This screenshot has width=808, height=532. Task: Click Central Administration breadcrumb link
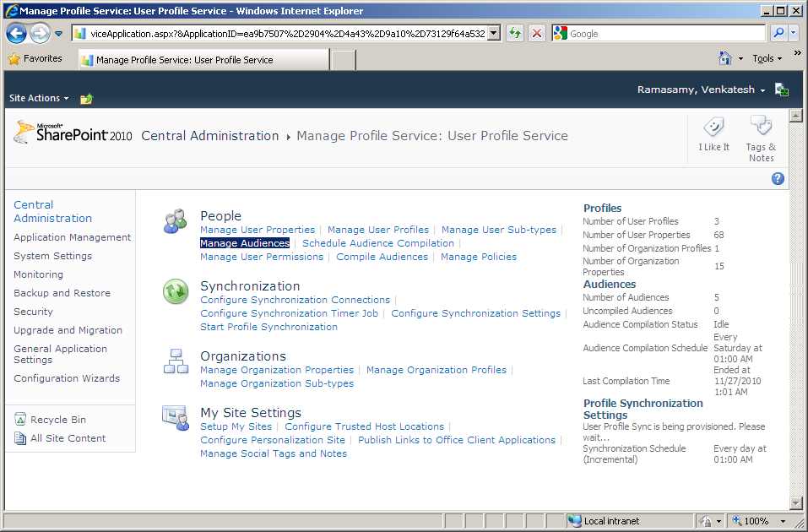(x=209, y=136)
